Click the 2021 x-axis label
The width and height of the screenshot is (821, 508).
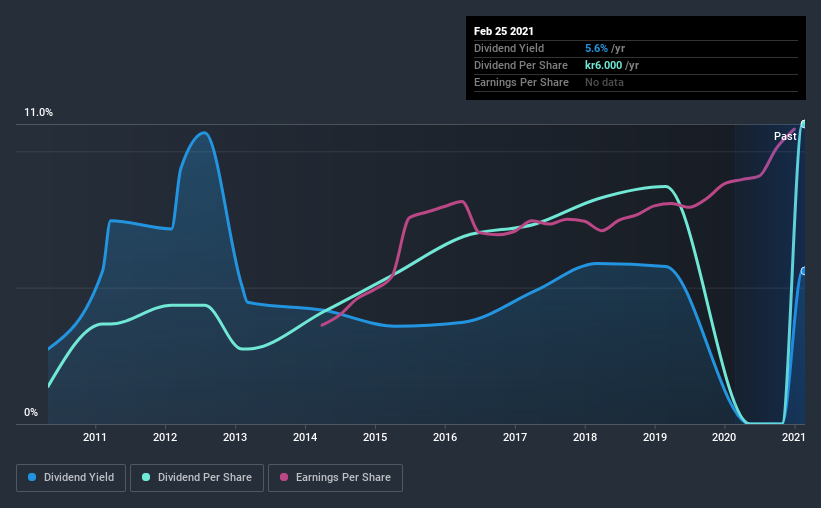[794, 437]
